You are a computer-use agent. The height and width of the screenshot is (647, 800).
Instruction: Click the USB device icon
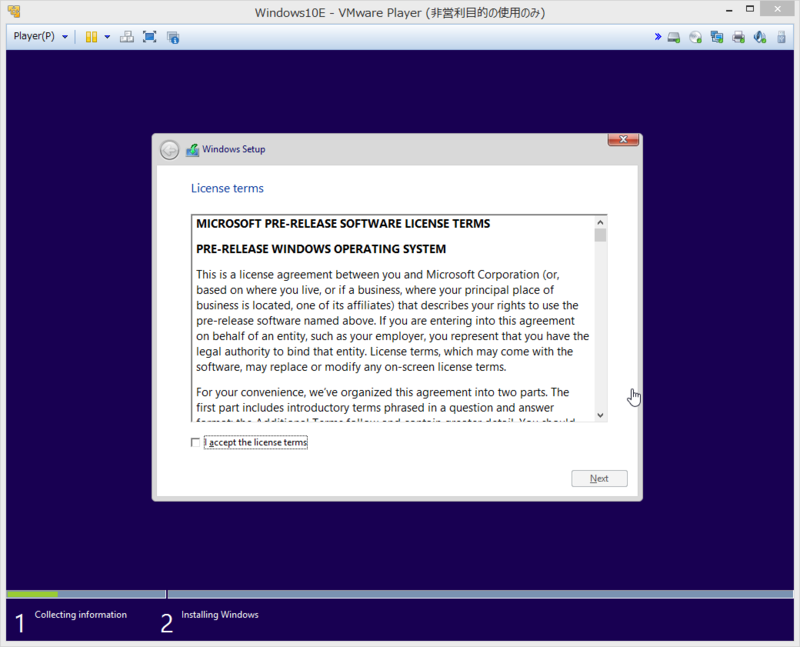(781, 37)
